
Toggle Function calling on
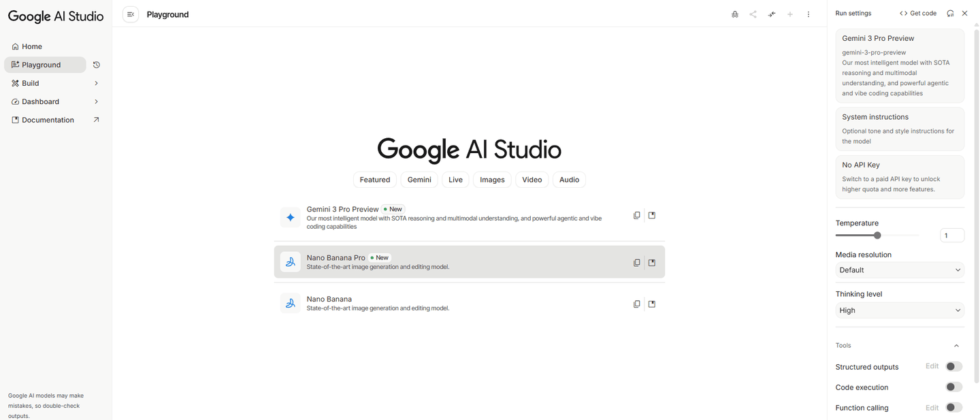pos(953,408)
